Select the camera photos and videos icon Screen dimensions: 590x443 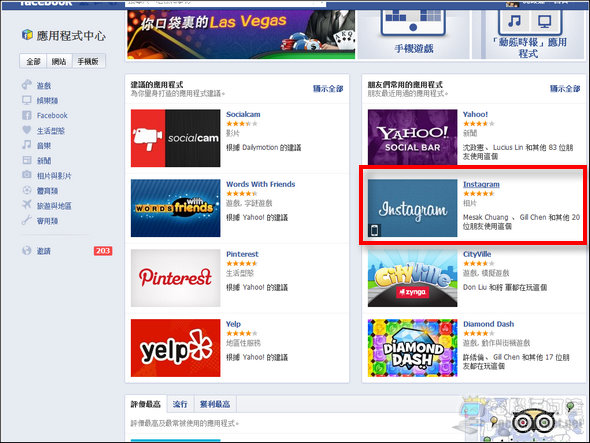coord(27,175)
